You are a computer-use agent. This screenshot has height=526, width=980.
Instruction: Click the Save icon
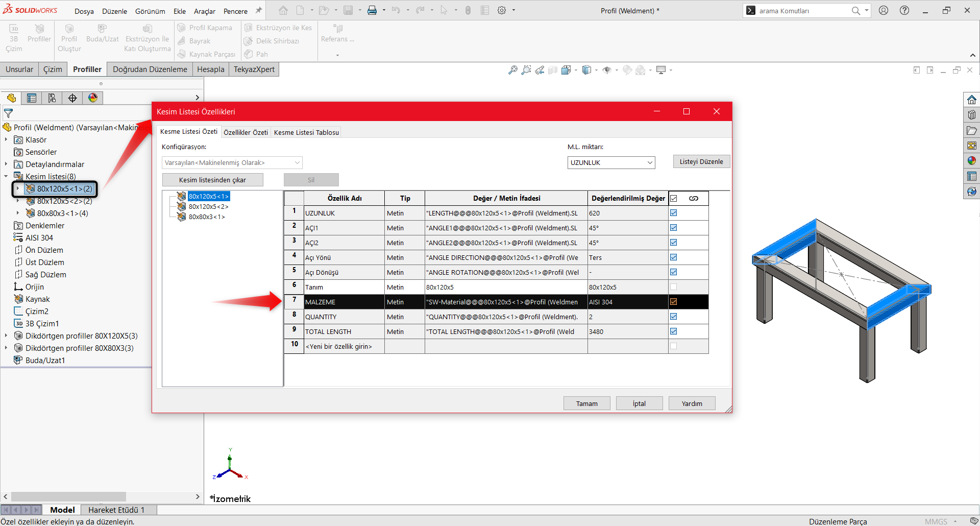348,10
